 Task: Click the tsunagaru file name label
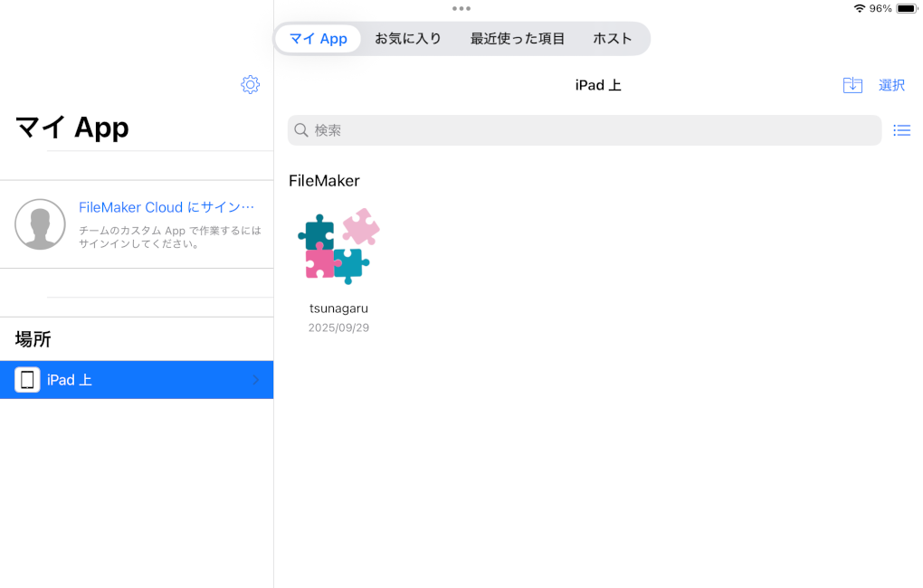coord(338,308)
